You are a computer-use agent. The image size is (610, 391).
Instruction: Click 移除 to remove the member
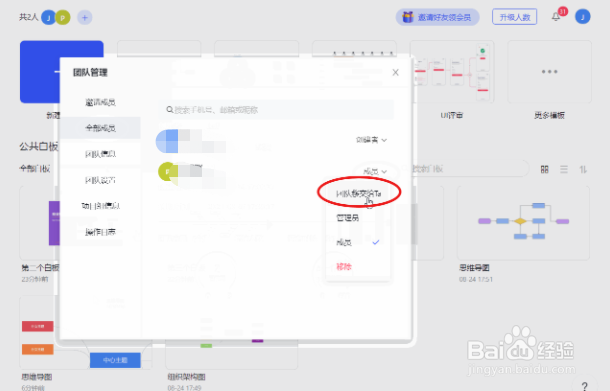pos(344,267)
